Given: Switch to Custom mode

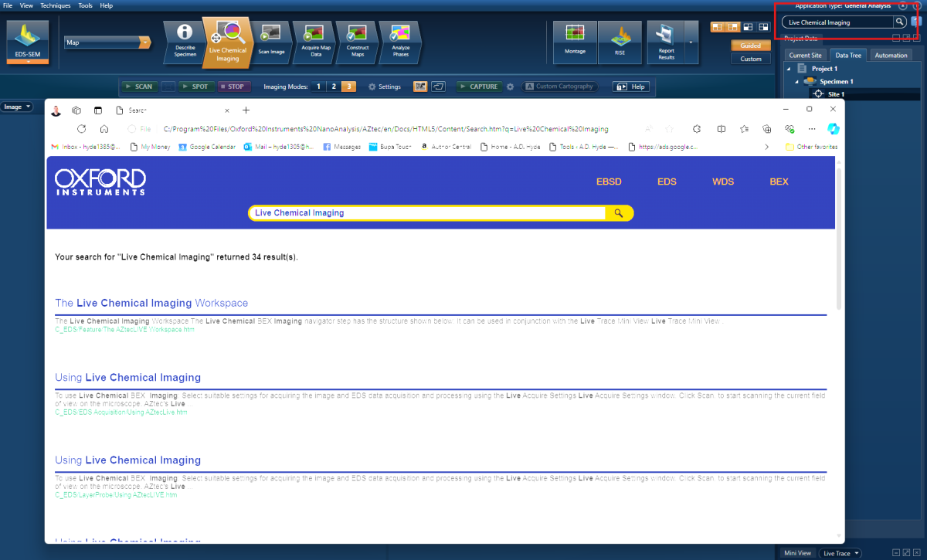Looking at the screenshot, I should pyautogui.click(x=750, y=59).
